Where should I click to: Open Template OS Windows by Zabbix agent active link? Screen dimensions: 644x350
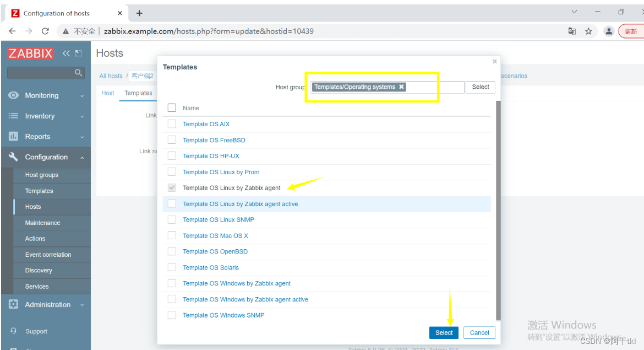click(245, 299)
